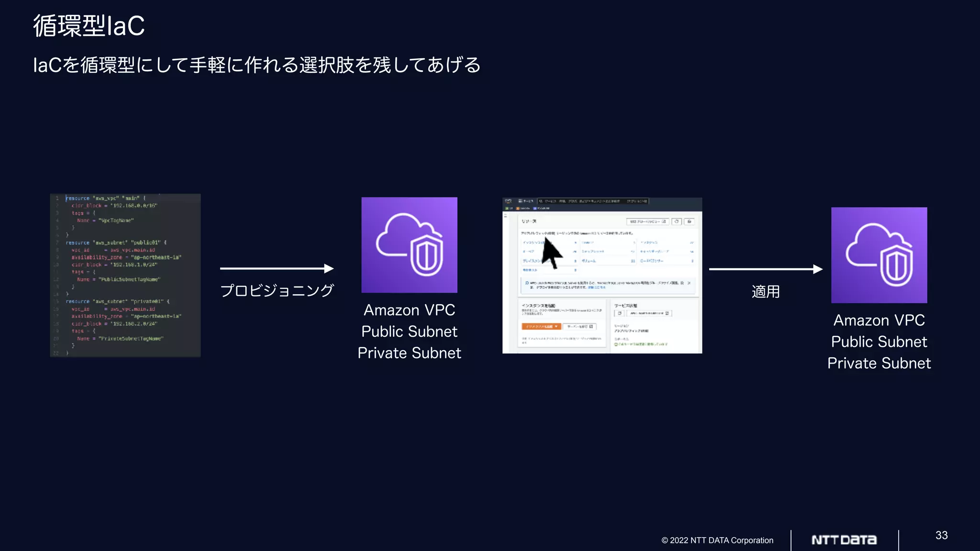This screenshot has width=980, height=551.
Task: Select the subtitle starting with IaCを循環型にして
Action: coord(256,65)
